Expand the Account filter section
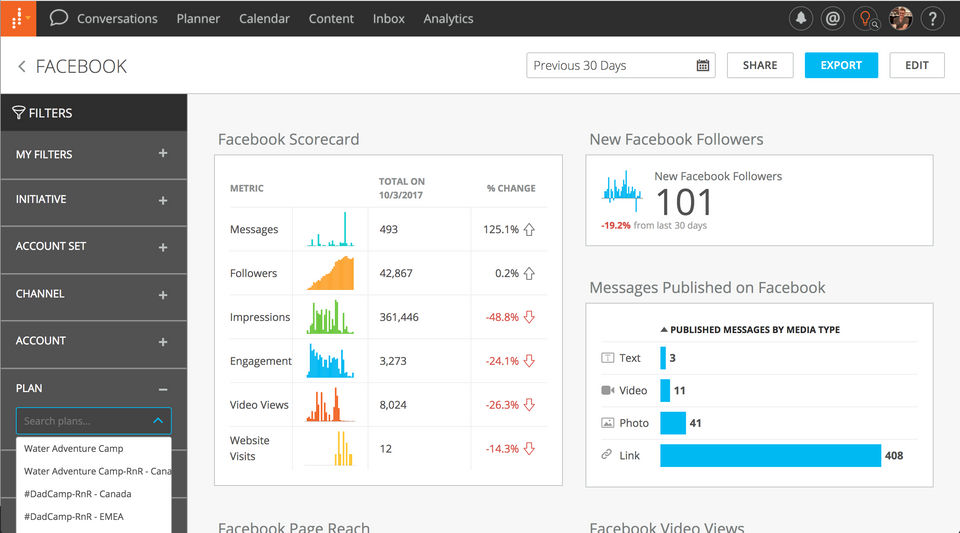960x533 pixels. [x=163, y=341]
